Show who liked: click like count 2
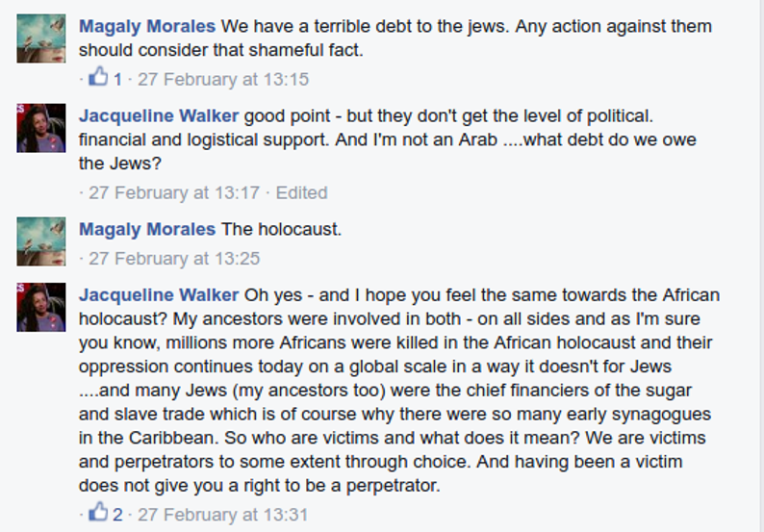This screenshot has width=764, height=532. (x=117, y=515)
